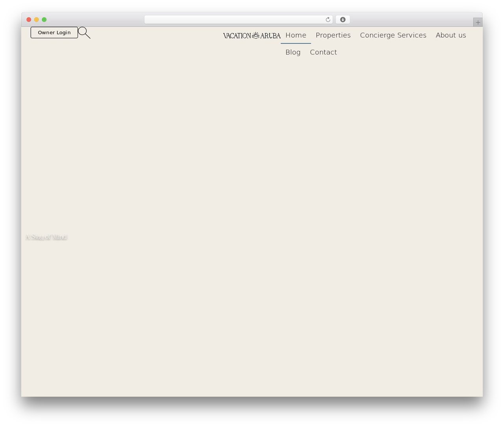Reload the page with the refresh icon
The image size is (504, 427).
pyautogui.click(x=328, y=20)
